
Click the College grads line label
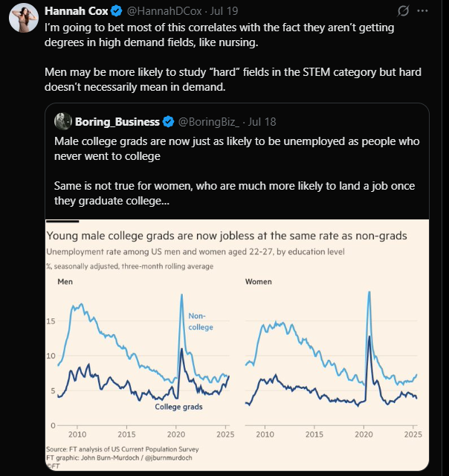178,407
